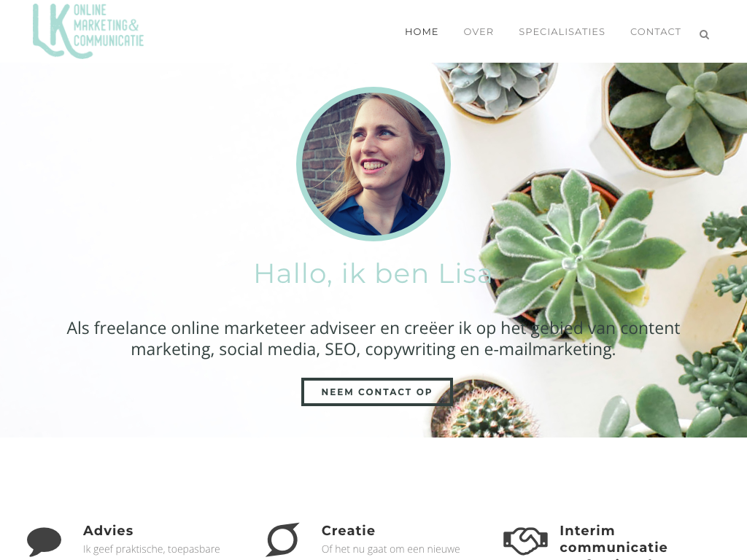Click the Creatie heading
747x560 pixels.
point(348,531)
